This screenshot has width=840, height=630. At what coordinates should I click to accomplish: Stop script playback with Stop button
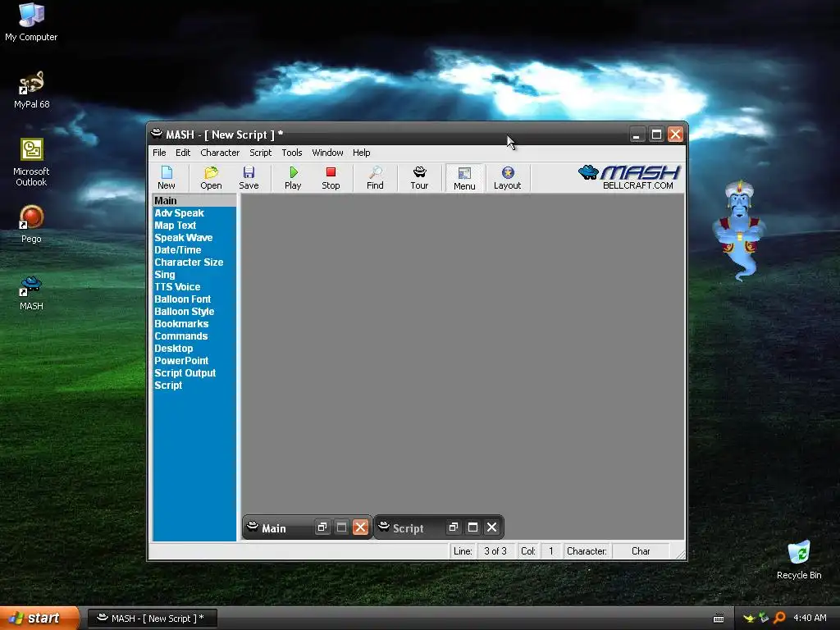click(331, 178)
